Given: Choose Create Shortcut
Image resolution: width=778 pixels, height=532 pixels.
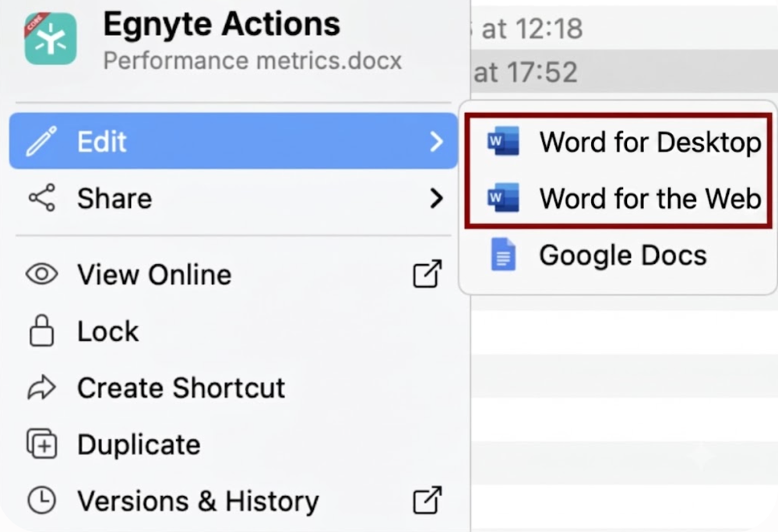Looking at the screenshot, I should (x=233, y=388).
